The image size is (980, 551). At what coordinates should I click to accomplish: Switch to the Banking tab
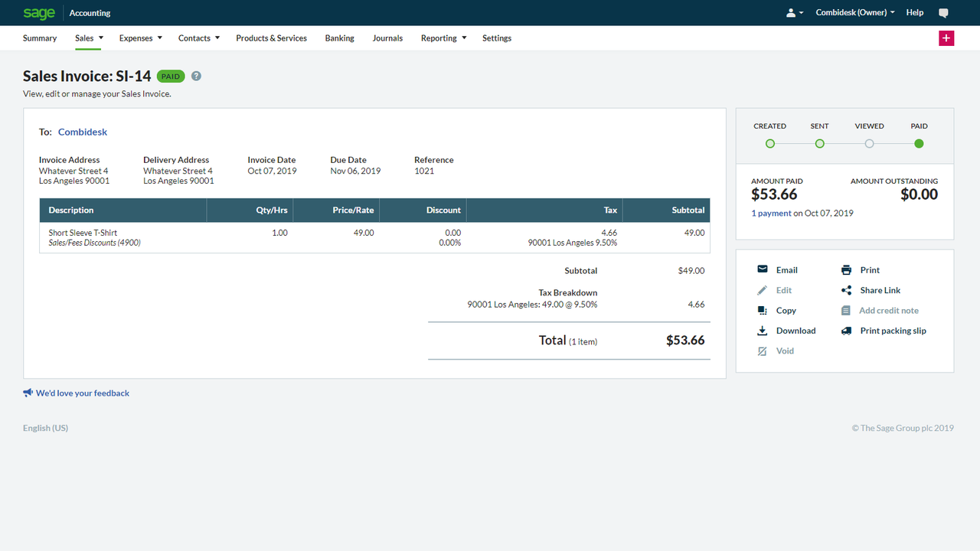[x=339, y=37]
